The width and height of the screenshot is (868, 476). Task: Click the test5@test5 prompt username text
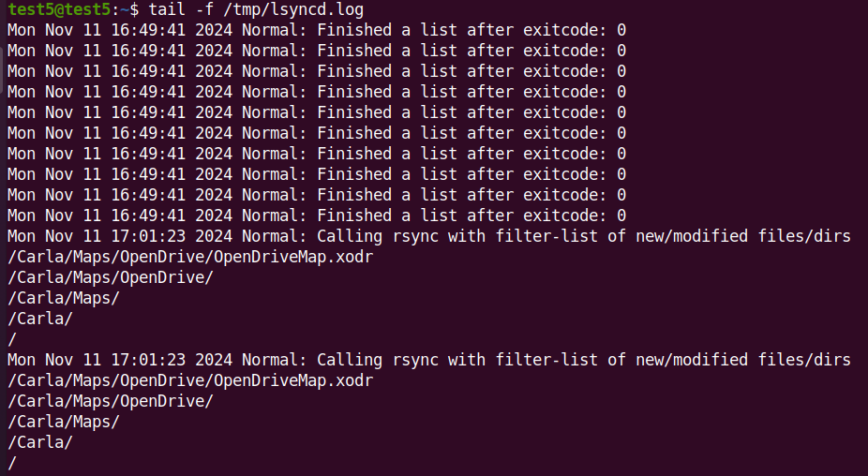(x=59, y=9)
